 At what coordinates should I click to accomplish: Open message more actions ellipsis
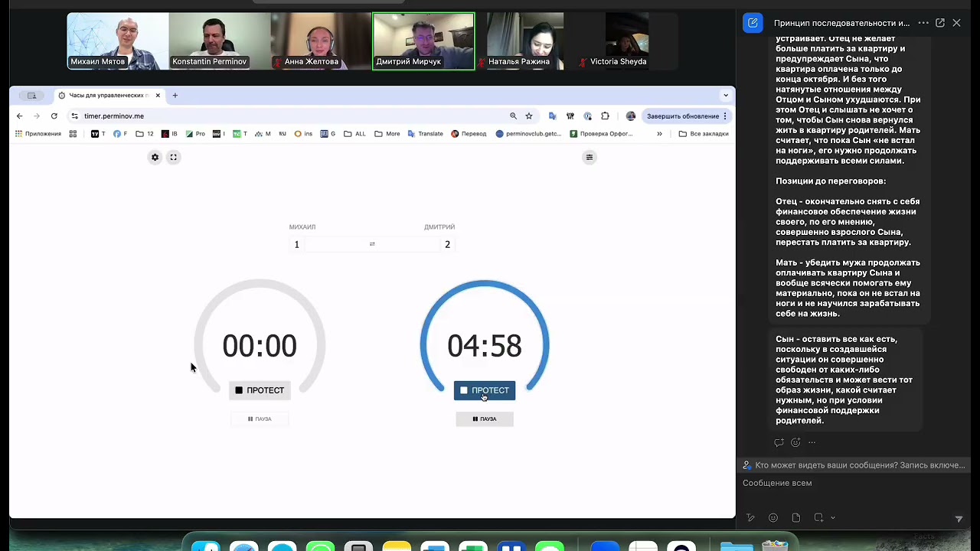(x=812, y=442)
